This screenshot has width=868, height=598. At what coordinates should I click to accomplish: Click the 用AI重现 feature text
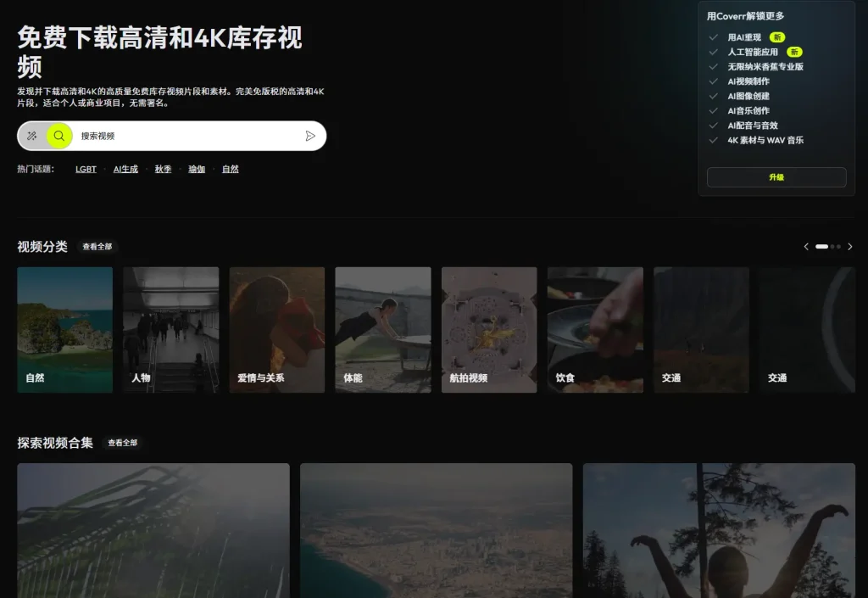tap(744, 37)
